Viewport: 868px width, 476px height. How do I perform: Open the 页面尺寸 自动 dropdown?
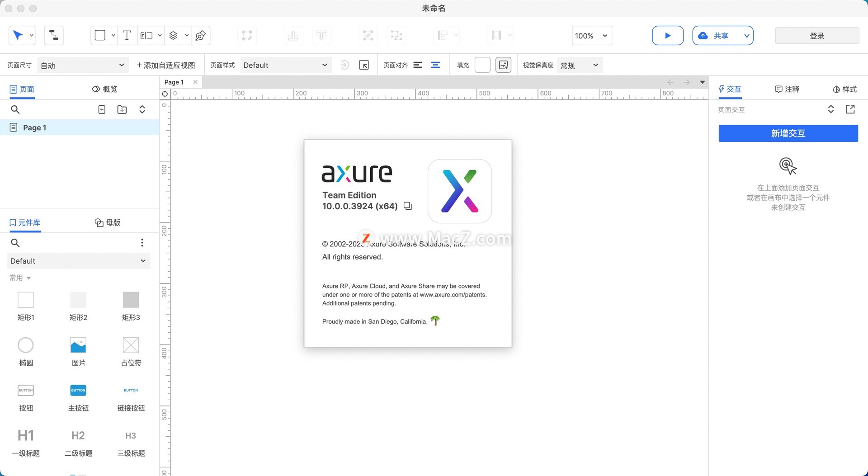click(x=82, y=65)
